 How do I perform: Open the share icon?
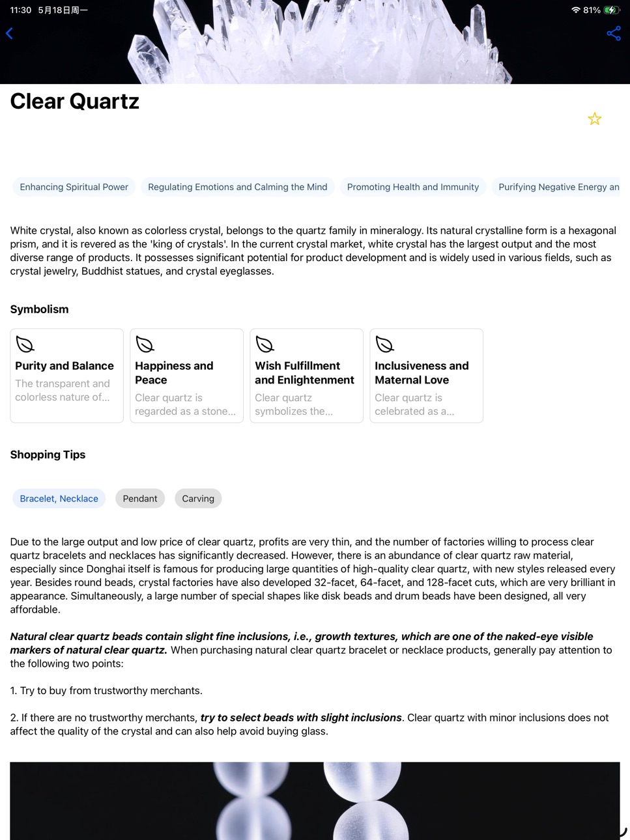click(614, 33)
